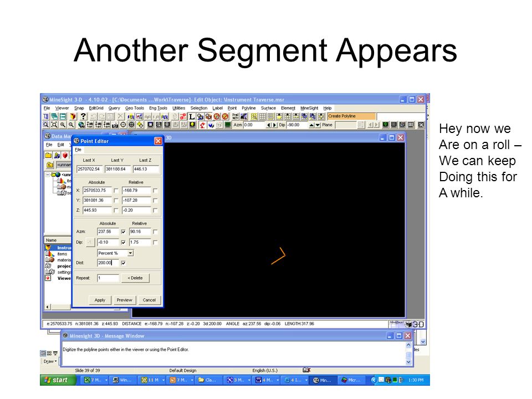Collapse the unnamed project tree node
This screenshot has width=532, height=399.
click(x=48, y=175)
